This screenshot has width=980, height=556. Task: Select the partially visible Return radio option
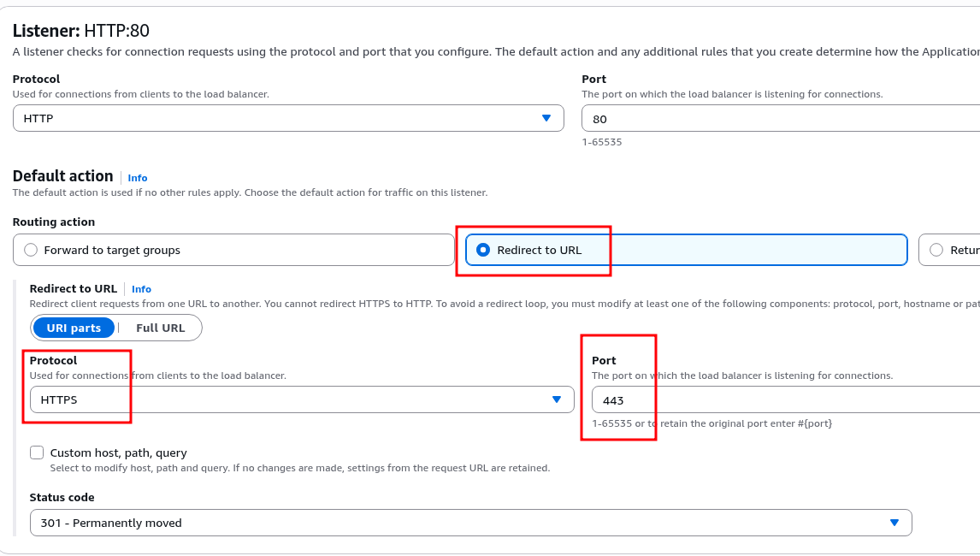pyautogui.click(x=936, y=250)
